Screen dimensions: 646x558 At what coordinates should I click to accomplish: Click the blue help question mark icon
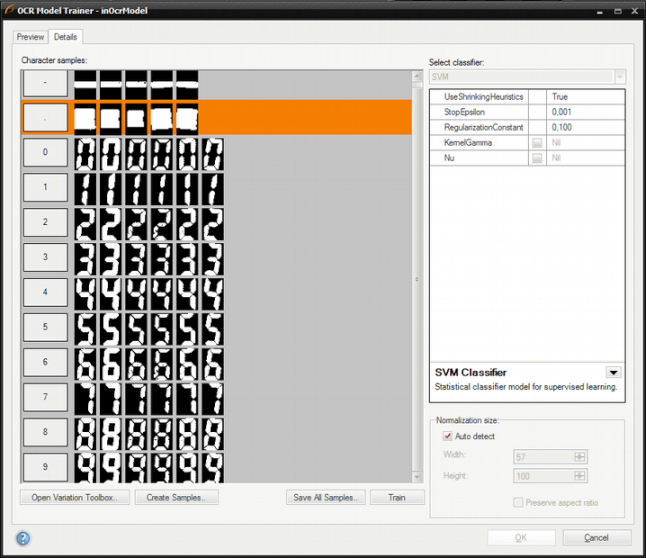pos(23,538)
